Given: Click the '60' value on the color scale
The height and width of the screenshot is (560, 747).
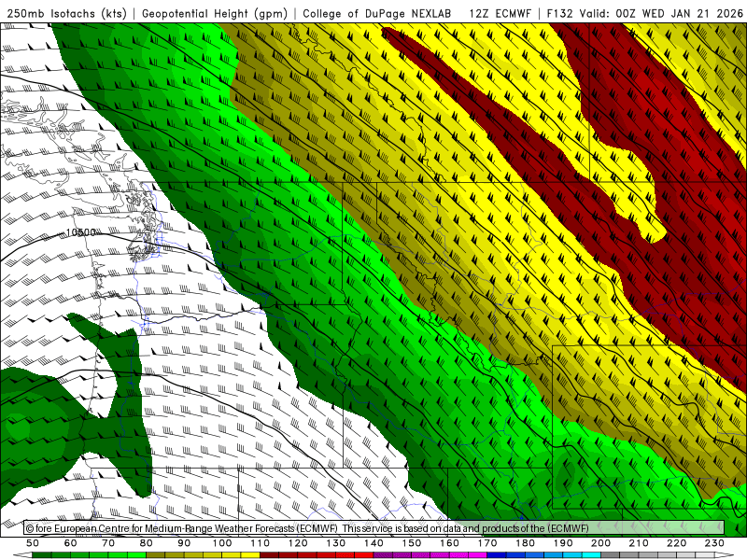Looking at the screenshot, I should tap(70, 543).
